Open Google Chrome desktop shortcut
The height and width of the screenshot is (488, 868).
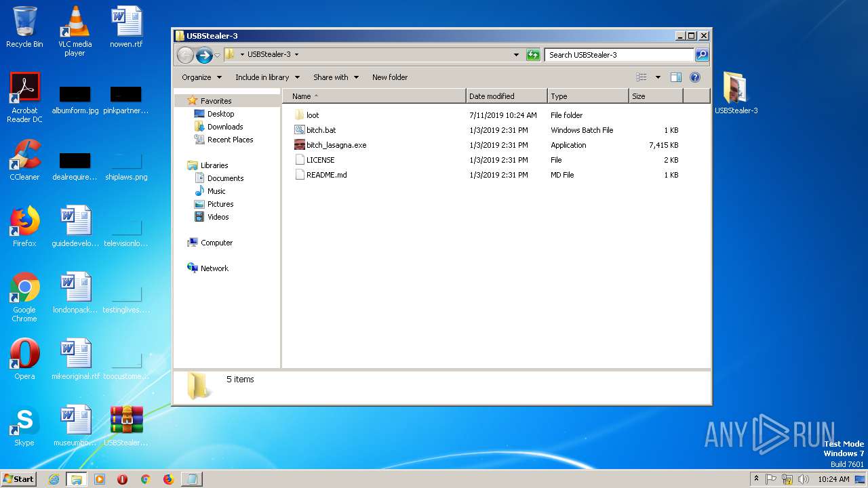24,297
